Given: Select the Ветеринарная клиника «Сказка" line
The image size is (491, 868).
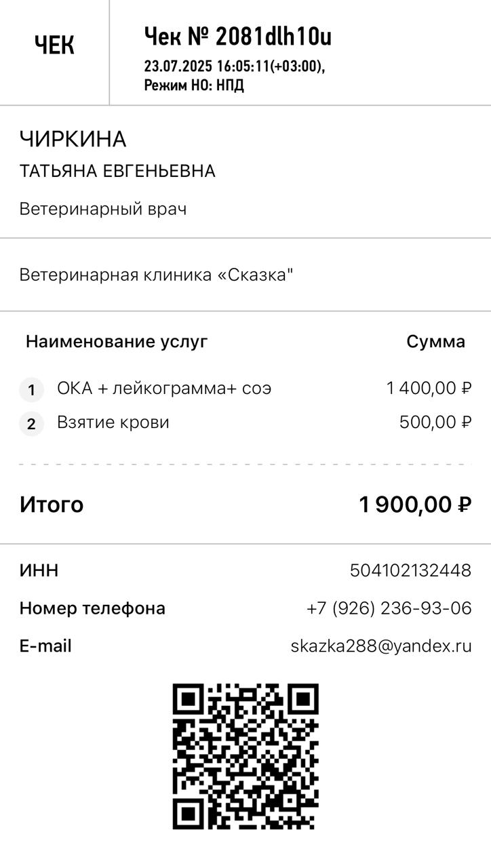Looking at the screenshot, I should pos(156,275).
